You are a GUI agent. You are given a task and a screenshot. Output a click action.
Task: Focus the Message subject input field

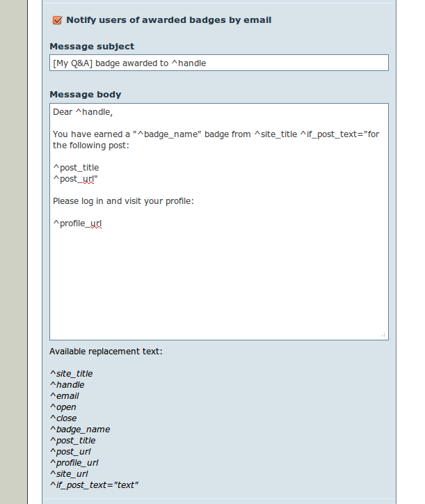click(x=218, y=63)
